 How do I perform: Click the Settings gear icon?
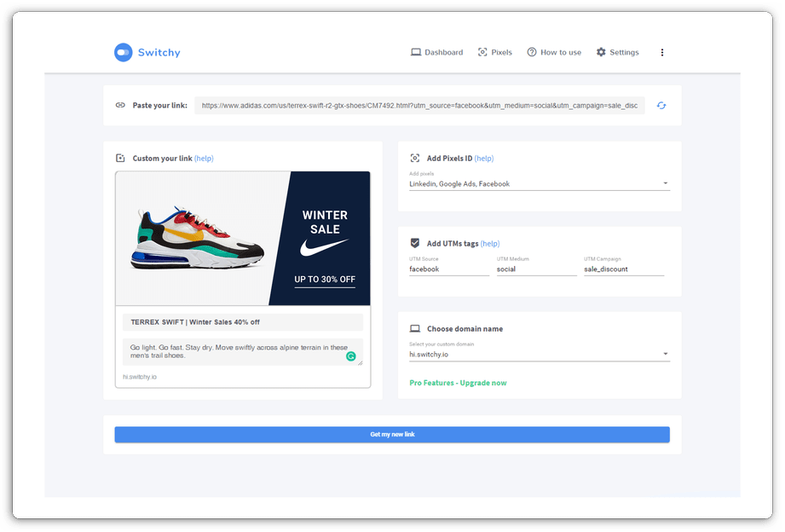[601, 52]
